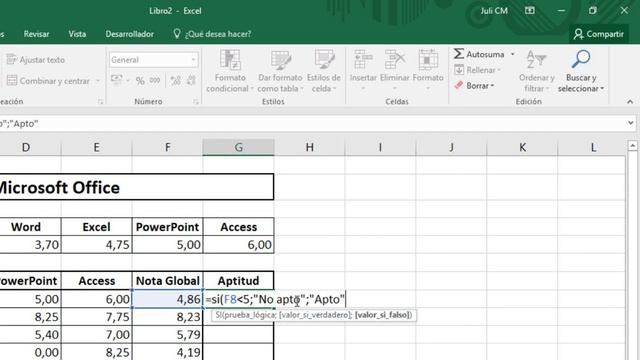Select cell with value 7,75
This screenshot has width=640, height=360.
click(96, 317)
